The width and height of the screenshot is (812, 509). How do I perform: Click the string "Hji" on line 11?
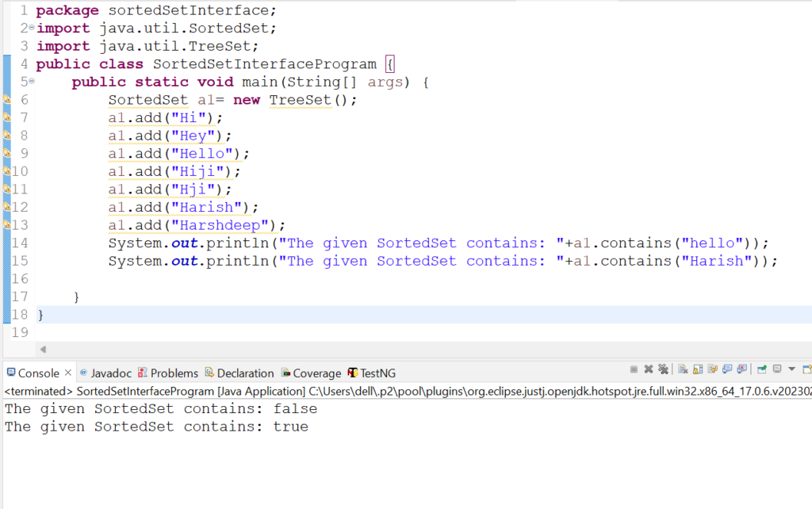coord(193,189)
